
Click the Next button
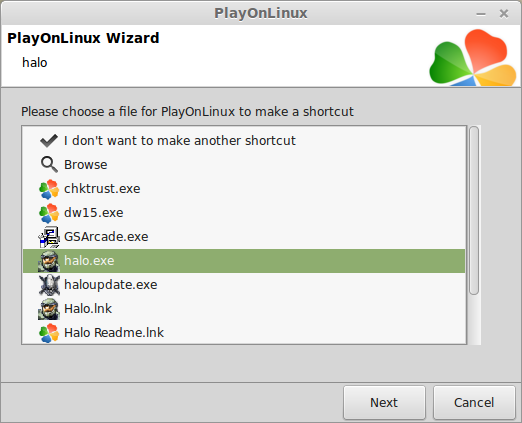click(x=384, y=402)
